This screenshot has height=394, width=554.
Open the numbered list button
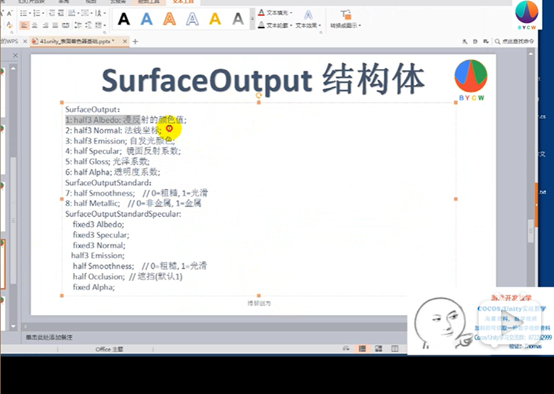[x=38, y=13]
